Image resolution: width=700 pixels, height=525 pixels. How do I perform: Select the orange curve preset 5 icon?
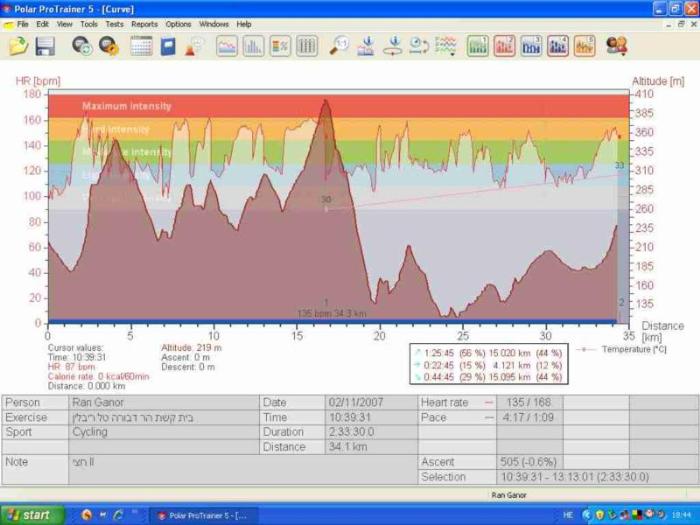584,45
